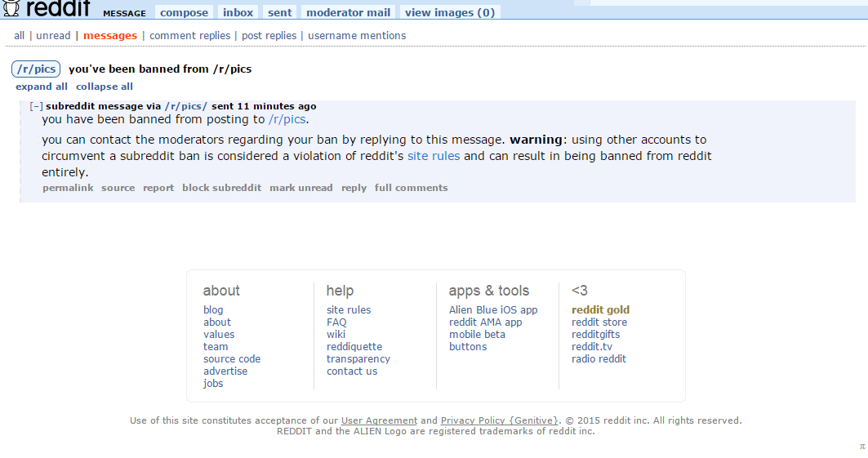Open the compose tab

[x=184, y=12]
